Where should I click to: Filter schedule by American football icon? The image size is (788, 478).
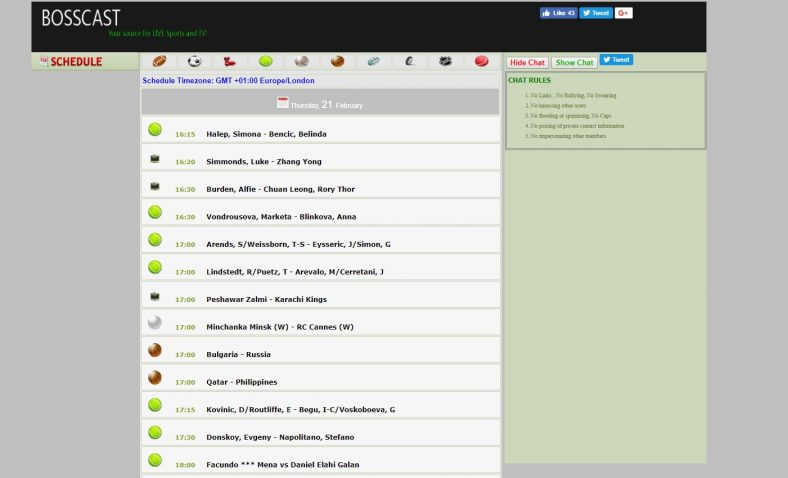pos(159,61)
